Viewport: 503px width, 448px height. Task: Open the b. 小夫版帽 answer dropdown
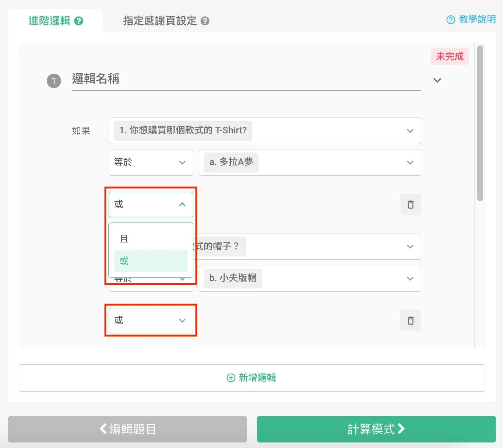click(310, 279)
